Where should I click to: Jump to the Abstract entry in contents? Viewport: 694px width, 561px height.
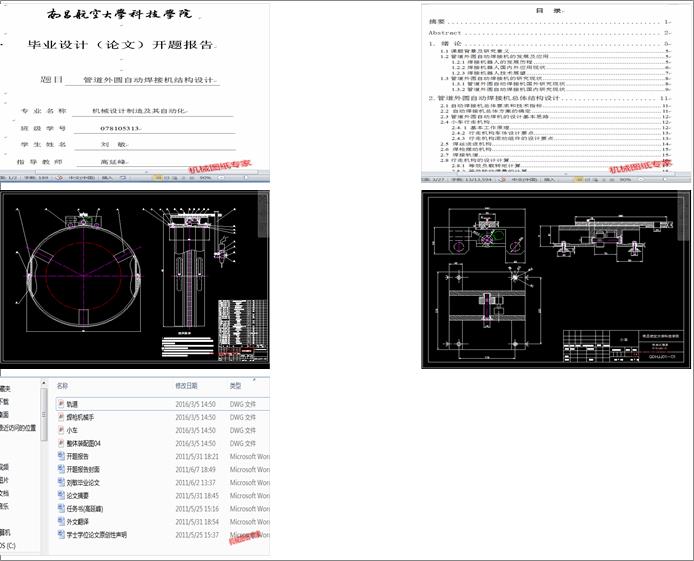click(445, 32)
